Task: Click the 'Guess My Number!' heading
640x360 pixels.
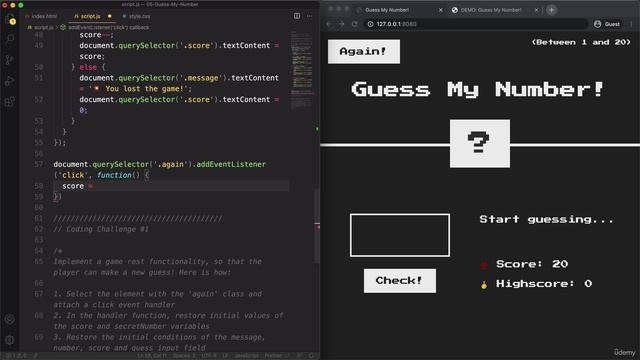Action: (477, 89)
